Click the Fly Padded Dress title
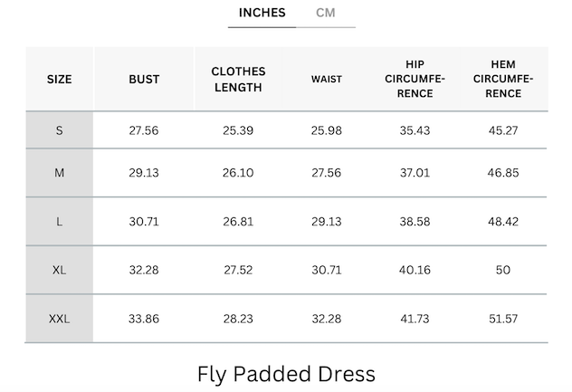This screenshot has height=392, width=572. point(286,373)
